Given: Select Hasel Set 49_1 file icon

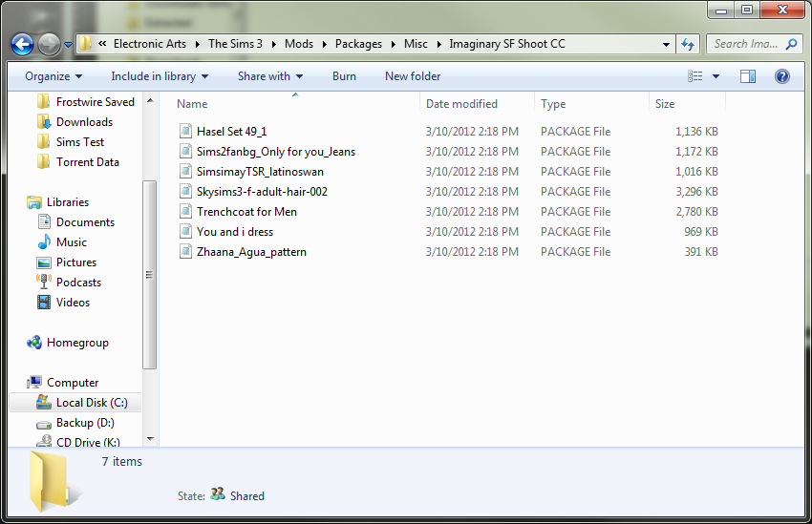Looking at the screenshot, I should (x=185, y=132).
